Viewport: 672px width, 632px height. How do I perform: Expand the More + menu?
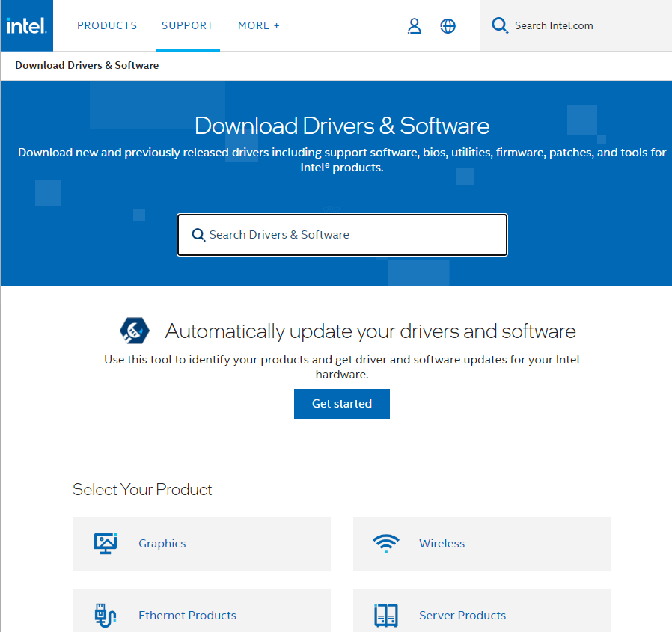pos(258,25)
